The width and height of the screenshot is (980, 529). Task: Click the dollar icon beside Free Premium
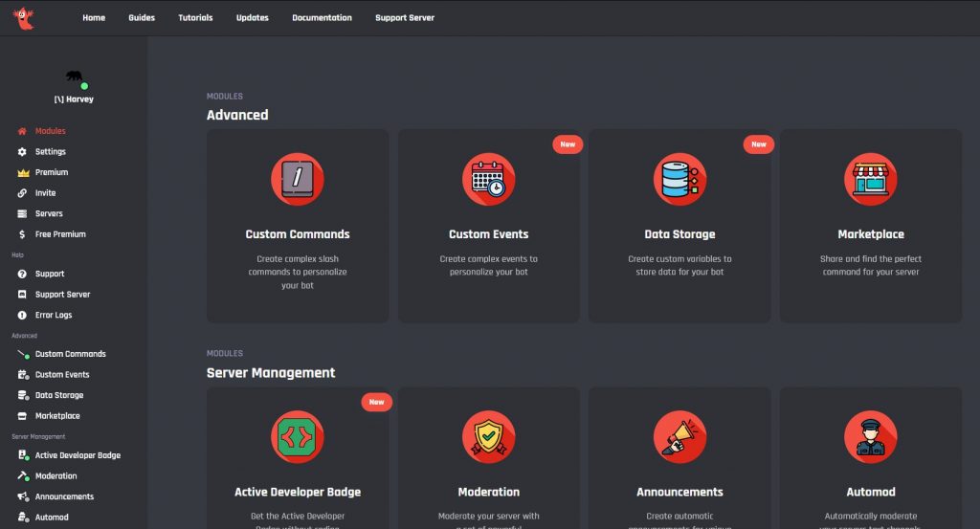point(22,234)
